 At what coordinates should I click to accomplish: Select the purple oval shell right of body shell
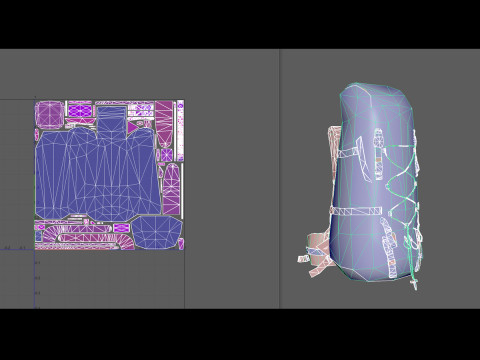(x=171, y=189)
